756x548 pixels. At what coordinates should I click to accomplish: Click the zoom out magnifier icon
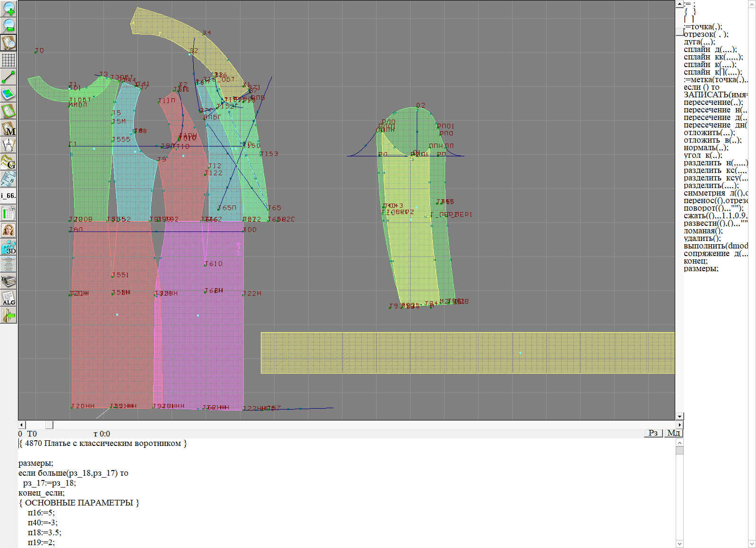click(9, 26)
